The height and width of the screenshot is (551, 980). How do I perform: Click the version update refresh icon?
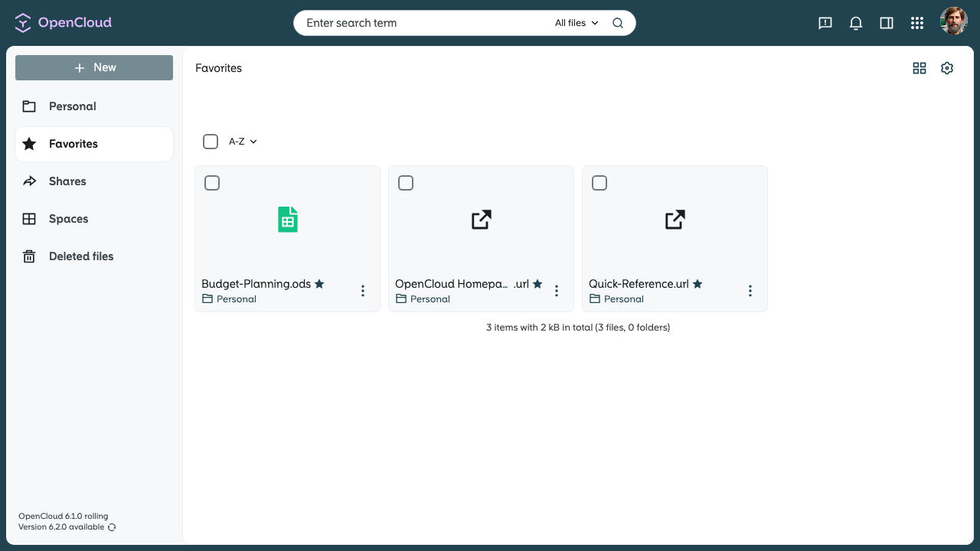[112, 527]
